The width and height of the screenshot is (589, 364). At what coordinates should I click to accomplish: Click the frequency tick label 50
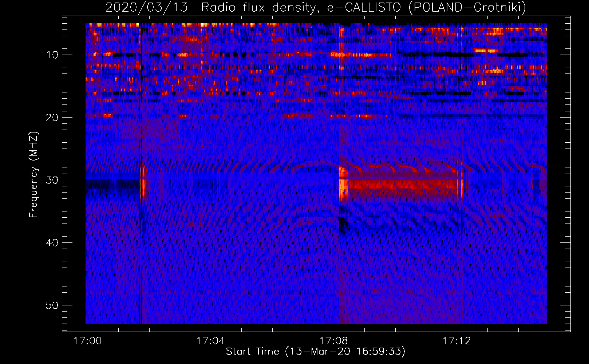tap(52, 305)
